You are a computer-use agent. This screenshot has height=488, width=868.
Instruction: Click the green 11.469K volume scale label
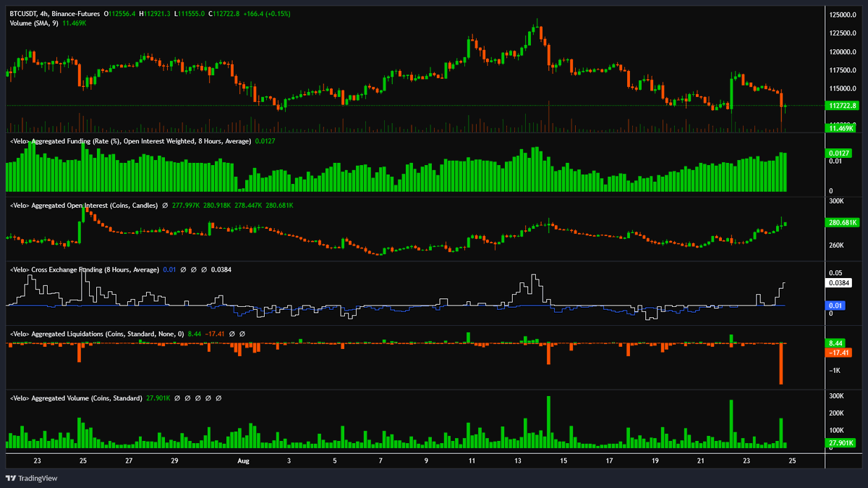841,127
